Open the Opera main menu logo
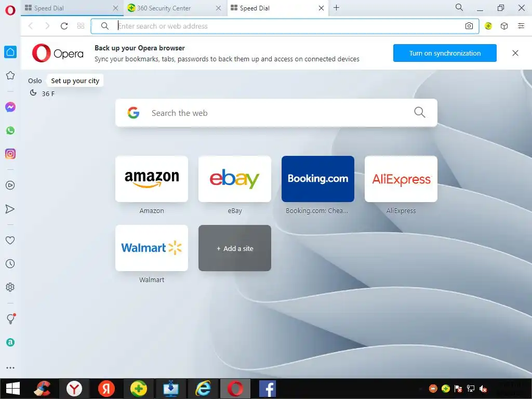532x399 pixels. tap(10, 10)
